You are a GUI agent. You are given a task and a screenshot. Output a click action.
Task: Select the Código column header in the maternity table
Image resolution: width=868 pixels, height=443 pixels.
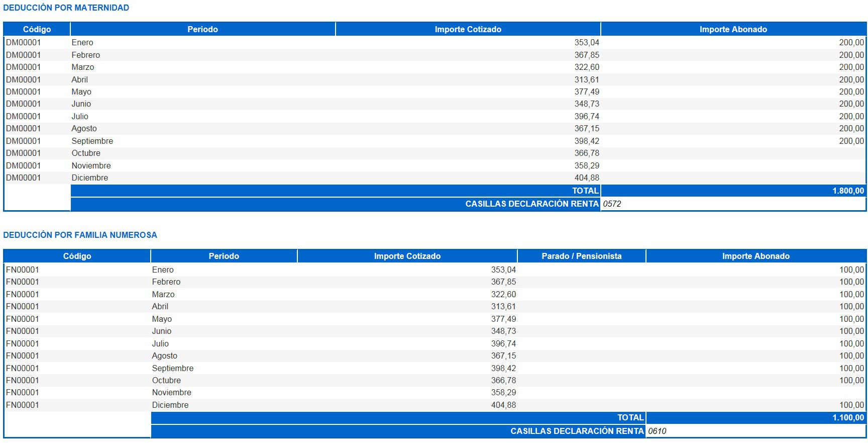pyautogui.click(x=37, y=29)
